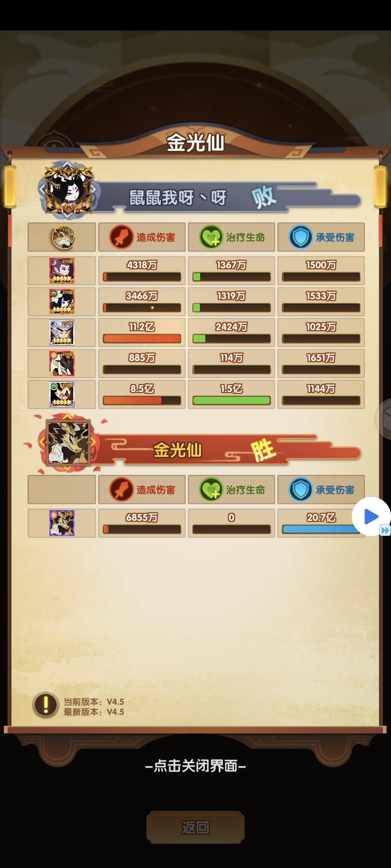Select the 造成伤害 header in top team
The image size is (391, 868).
click(142, 237)
